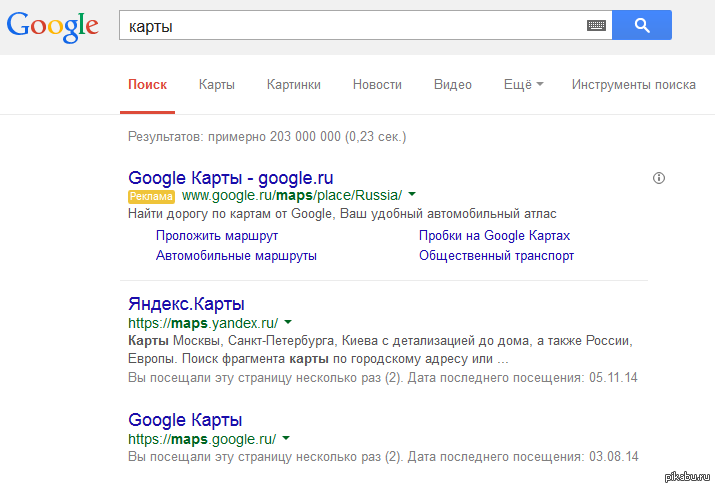Expand arrow beside maps.yandex.ru URL
This screenshot has height=488, width=715.
(x=288, y=322)
